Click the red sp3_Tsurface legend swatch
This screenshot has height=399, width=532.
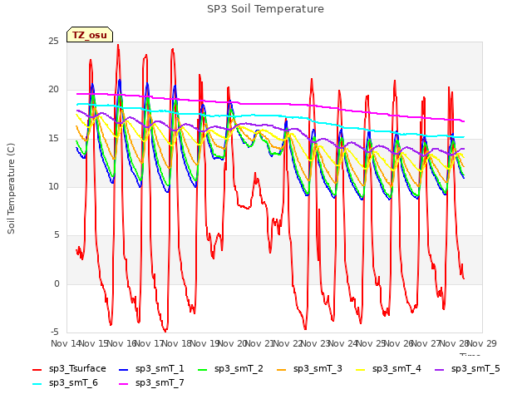(37, 369)
